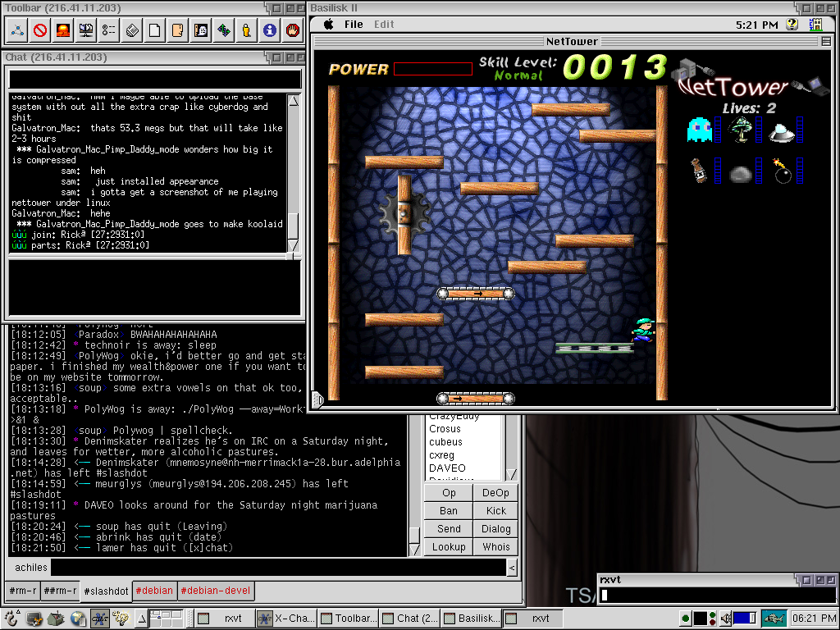
Task: Click the mushroom power-up icon in NetTower
Action: (x=741, y=130)
